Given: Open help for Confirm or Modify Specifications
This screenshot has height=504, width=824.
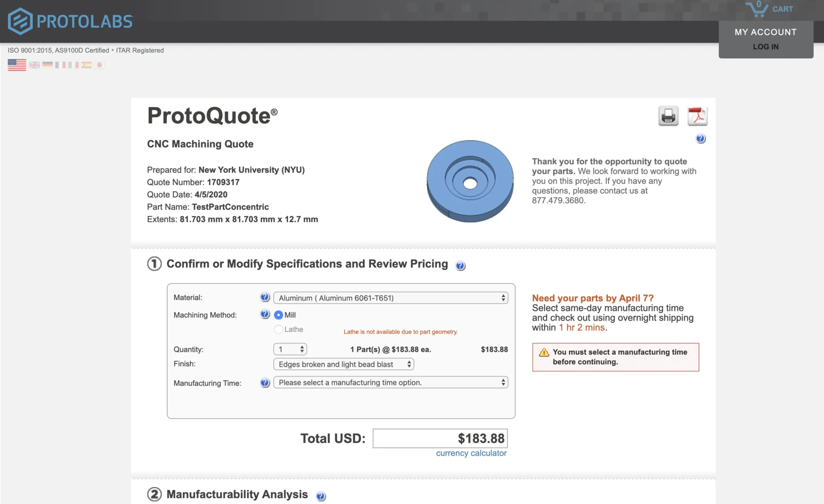Looking at the screenshot, I should click(x=460, y=265).
